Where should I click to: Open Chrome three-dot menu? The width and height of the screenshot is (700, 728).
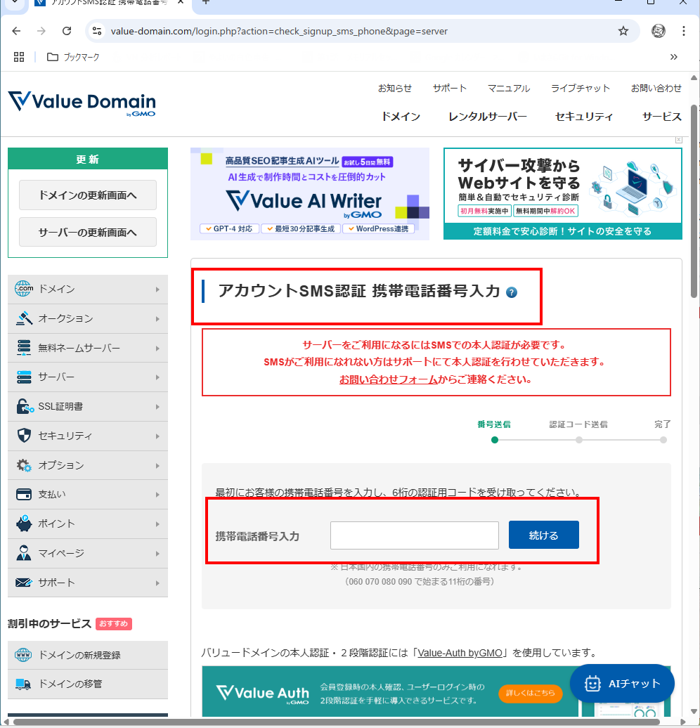coord(683,31)
